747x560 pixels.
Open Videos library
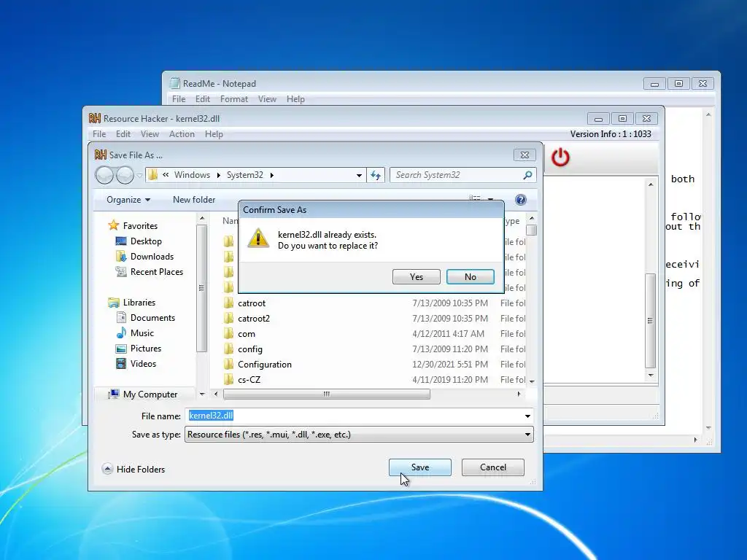pos(143,363)
